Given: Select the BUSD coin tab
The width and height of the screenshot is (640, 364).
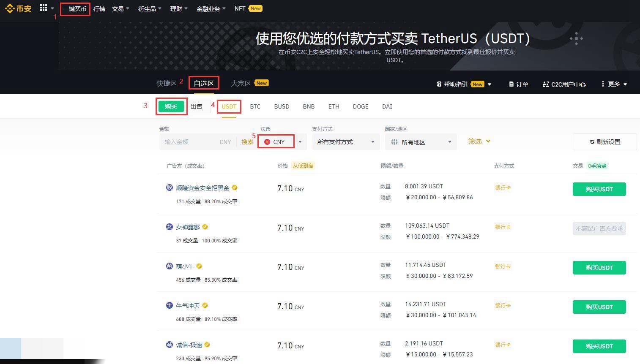Looking at the screenshot, I should [x=282, y=106].
